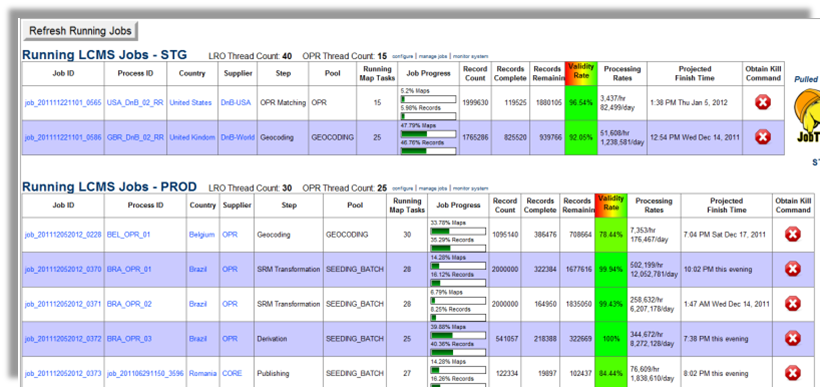Open job_201112052012_0228 link
Image resolution: width=820 pixels, height=387 pixels.
[63, 235]
